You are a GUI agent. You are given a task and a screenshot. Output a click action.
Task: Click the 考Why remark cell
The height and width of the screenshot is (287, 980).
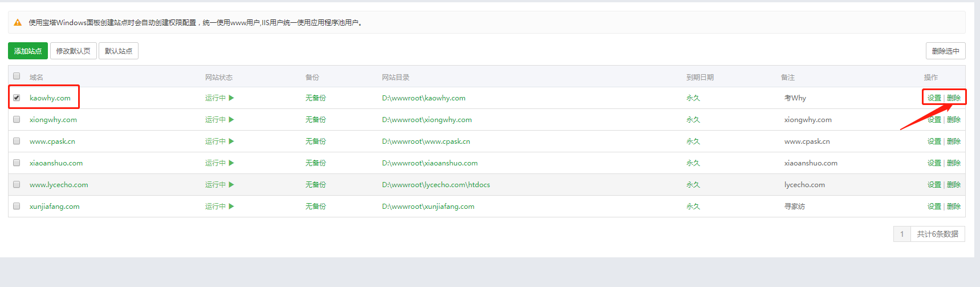pyautogui.click(x=795, y=98)
